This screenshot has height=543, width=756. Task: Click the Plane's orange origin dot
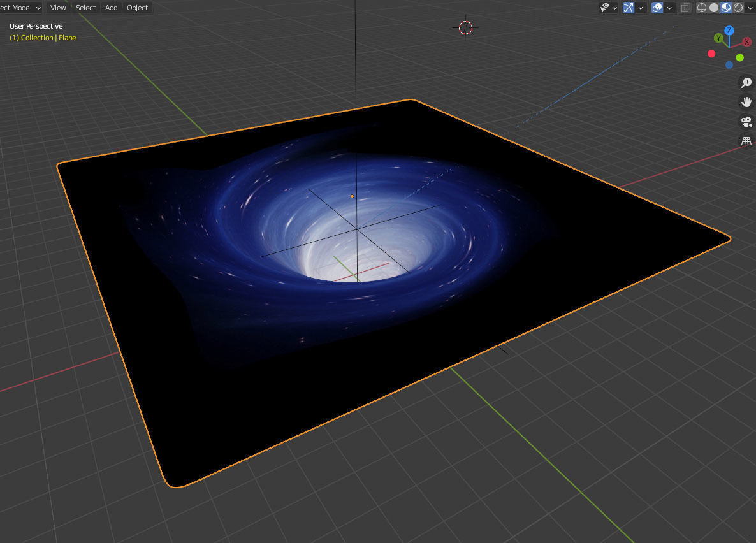click(353, 196)
